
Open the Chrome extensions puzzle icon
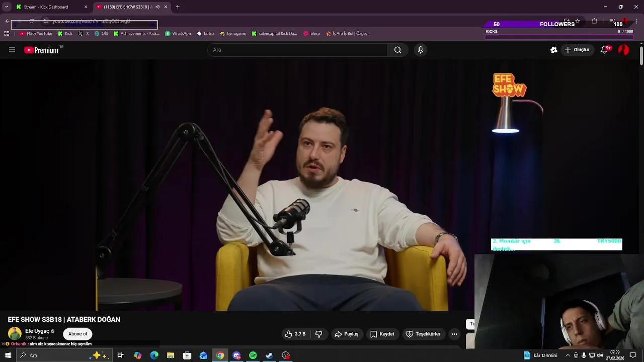pos(594,21)
